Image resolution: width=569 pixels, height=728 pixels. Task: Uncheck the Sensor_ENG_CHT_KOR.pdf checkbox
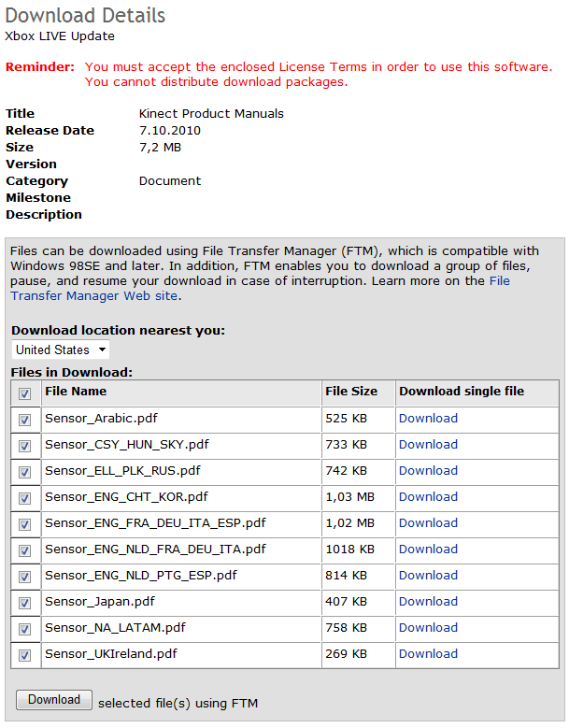[x=24, y=499]
